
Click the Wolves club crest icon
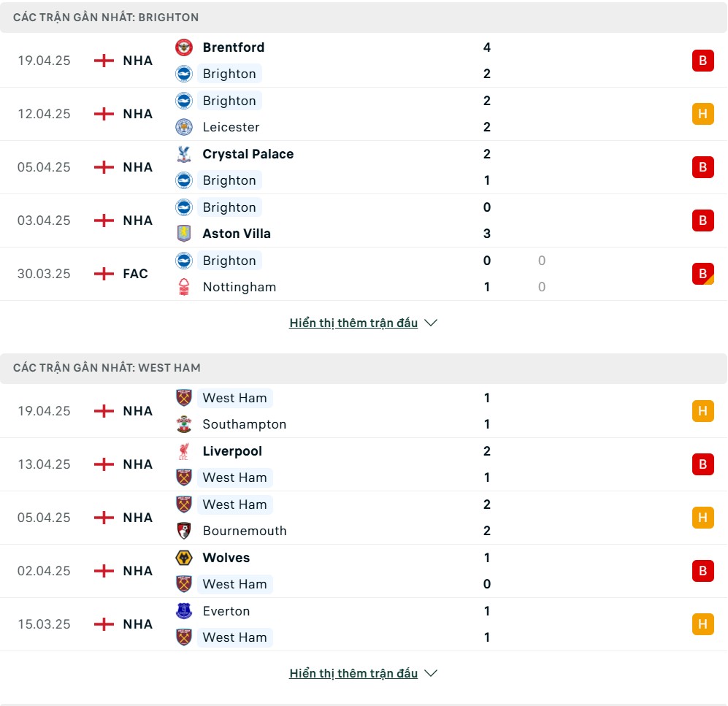pos(184,558)
